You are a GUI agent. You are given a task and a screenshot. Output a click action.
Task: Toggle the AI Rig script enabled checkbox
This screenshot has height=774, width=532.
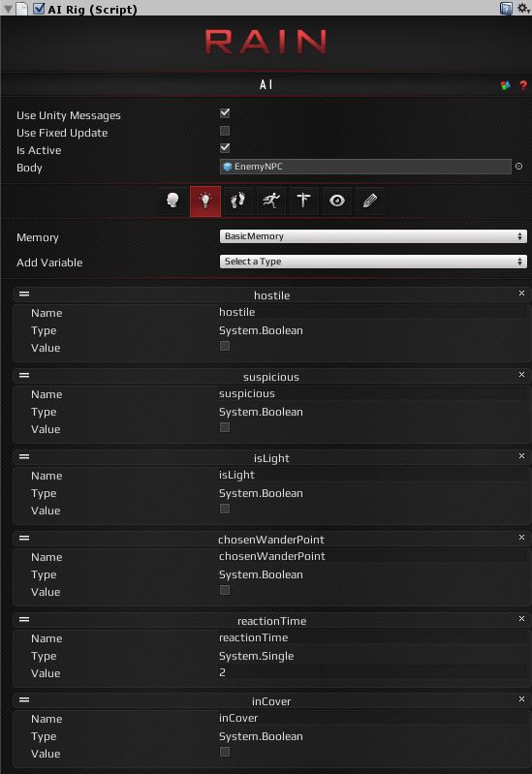click(39, 9)
